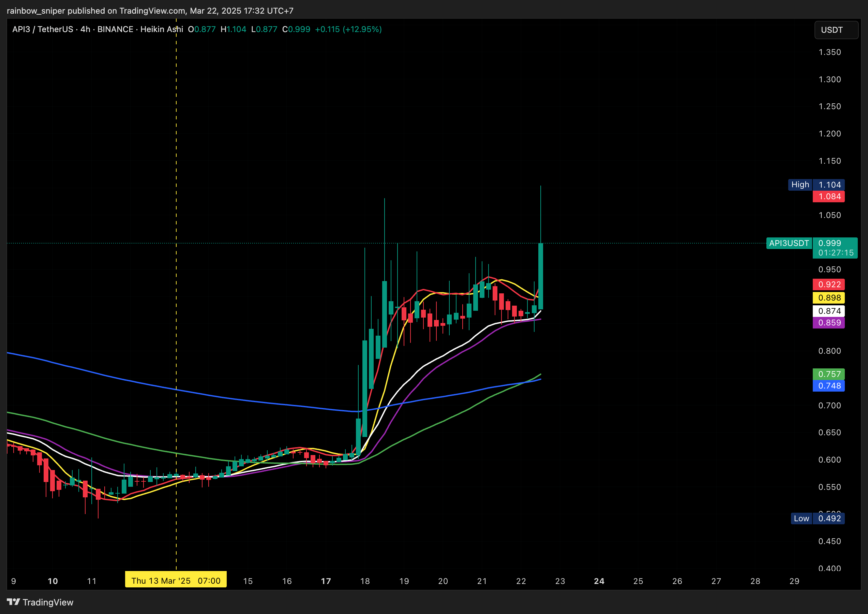Image resolution: width=868 pixels, height=614 pixels.
Task: Click the 1.350 price axis value
Action: pos(829,52)
